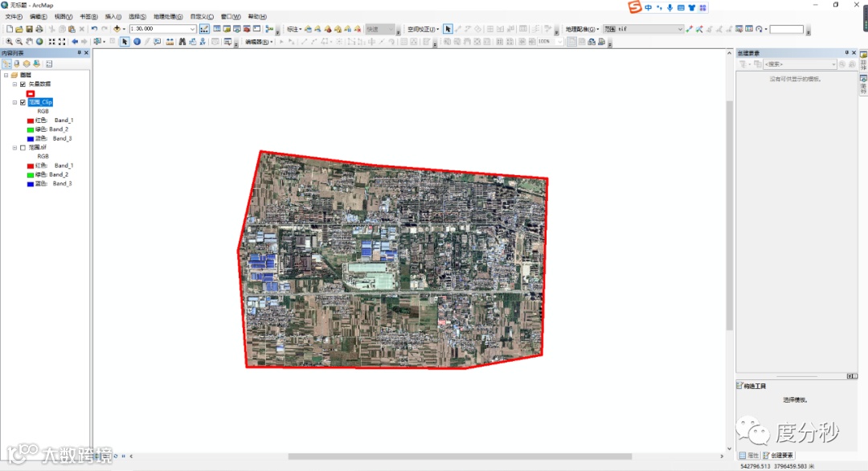The image size is (868, 471).
Task: Click the Open map document folder icon
Action: (x=19, y=29)
